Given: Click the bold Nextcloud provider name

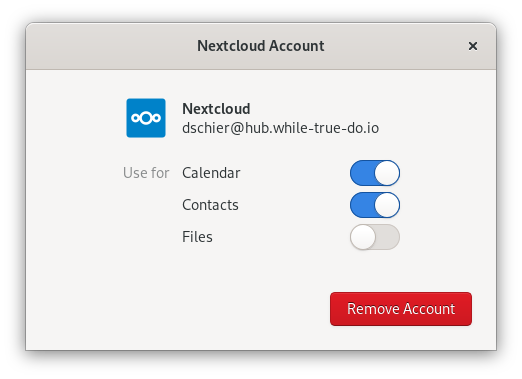Looking at the screenshot, I should pyautogui.click(x=216, y=109).
